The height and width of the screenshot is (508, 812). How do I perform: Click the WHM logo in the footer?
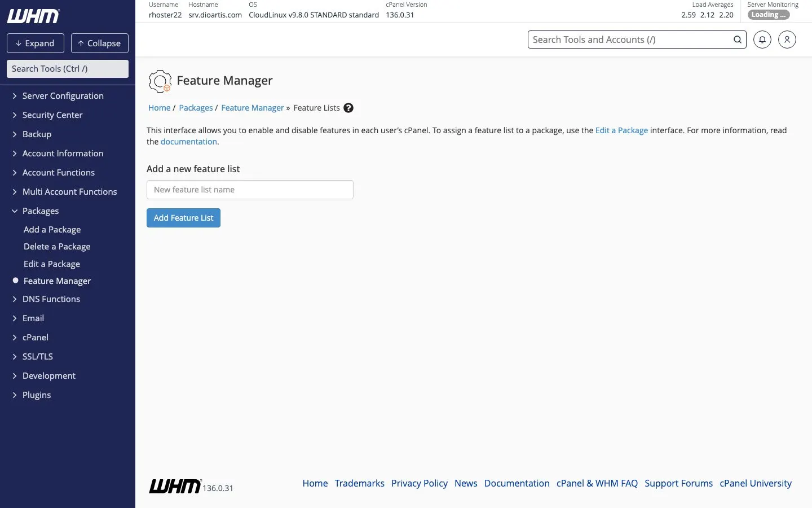click(175, 486)
